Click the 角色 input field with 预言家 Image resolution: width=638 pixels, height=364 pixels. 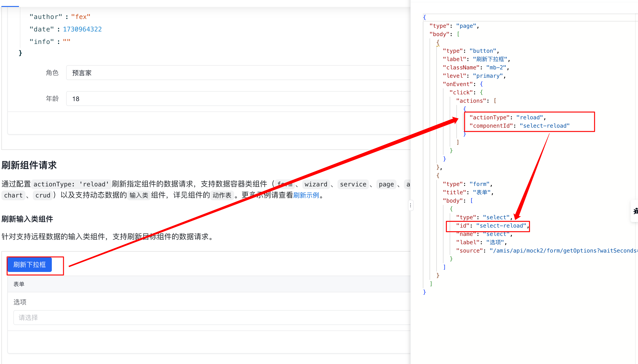click(238, 73)
